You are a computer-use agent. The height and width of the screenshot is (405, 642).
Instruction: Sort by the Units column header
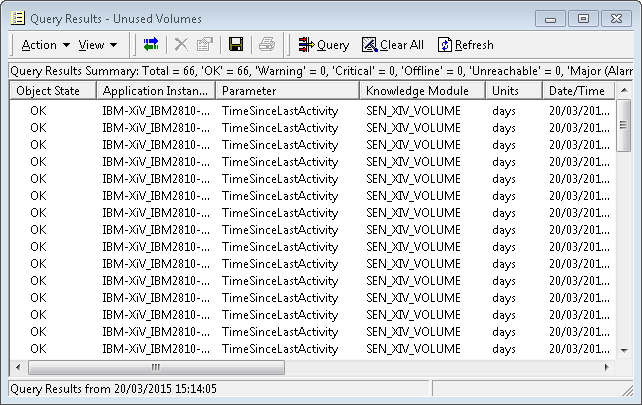514,91
